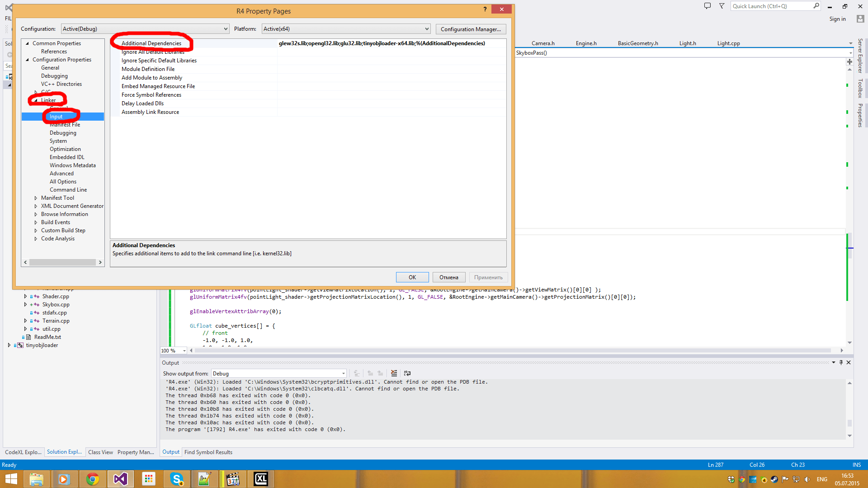868x488 pixels.
Task: Open the Toolbox side tab
Action: [859, 89]
